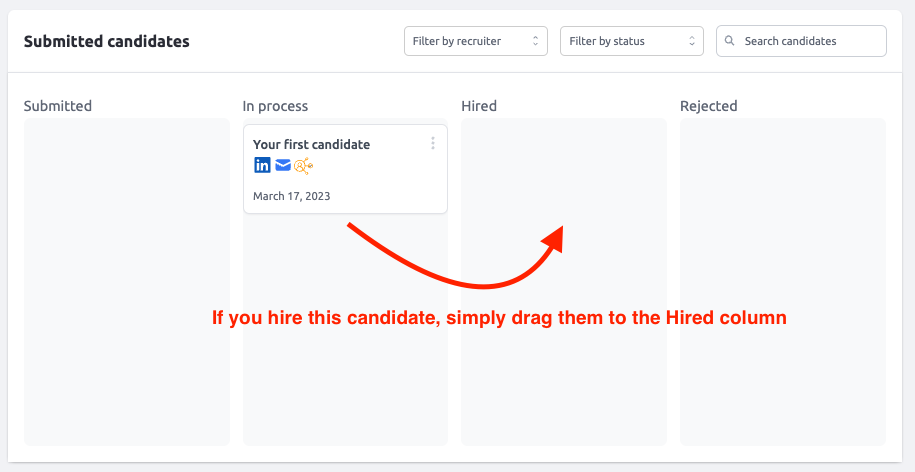The image size is (915, 472).
Task: Focus the Search candidates field
Action: (801, 41)
